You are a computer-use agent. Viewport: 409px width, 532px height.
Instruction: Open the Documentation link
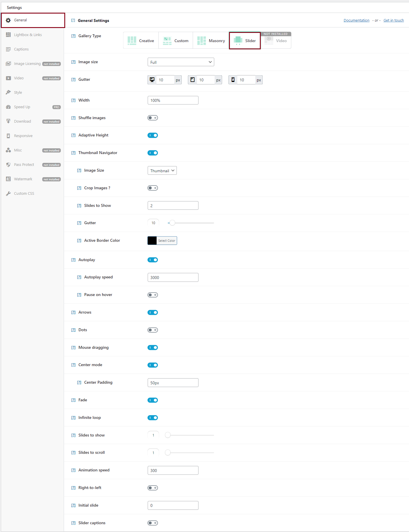[356, 20]
